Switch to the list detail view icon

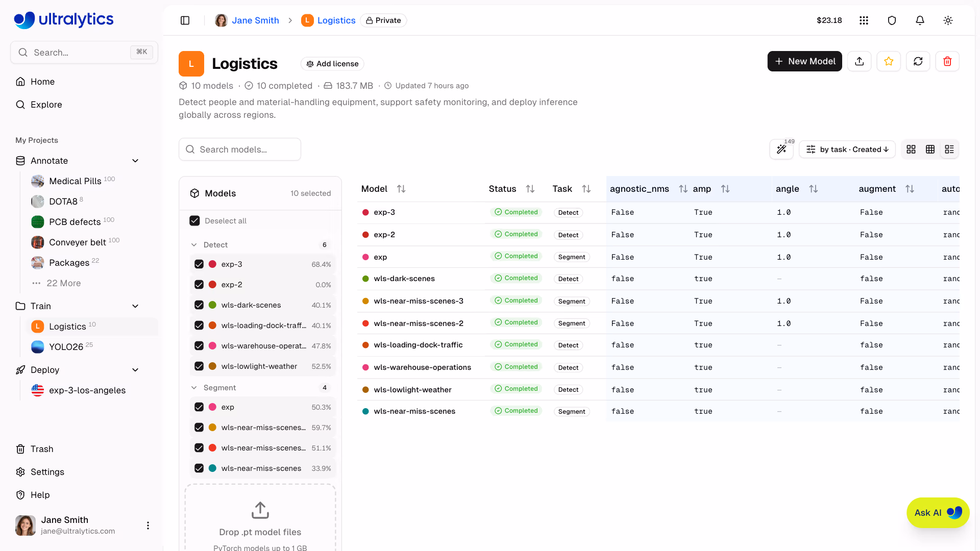pos(949,149)
